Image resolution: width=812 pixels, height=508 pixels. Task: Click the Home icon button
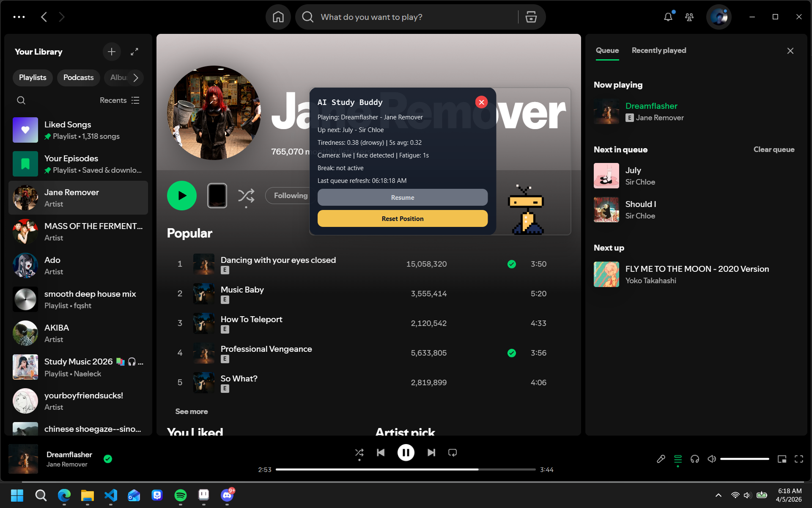coord(278,17)
